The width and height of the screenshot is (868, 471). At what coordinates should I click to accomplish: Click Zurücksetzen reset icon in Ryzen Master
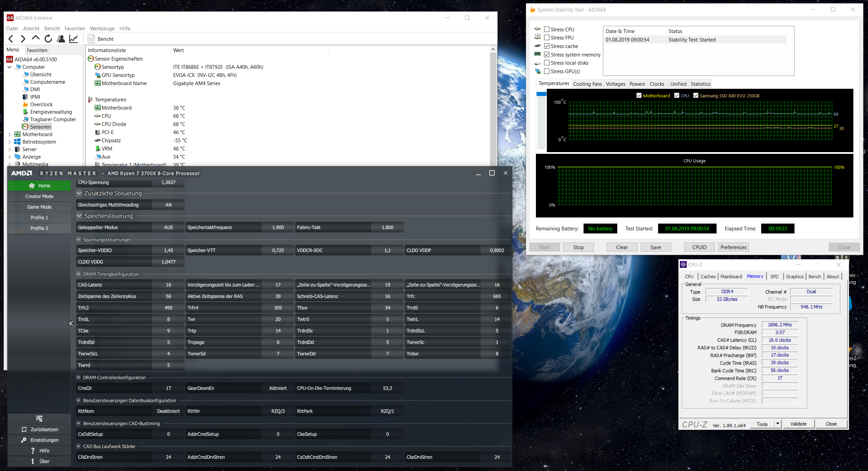pos(24,429)
